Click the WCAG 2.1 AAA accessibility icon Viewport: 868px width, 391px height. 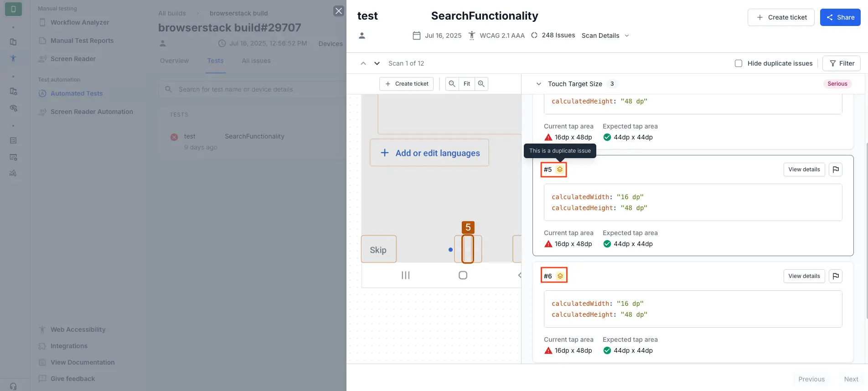[x=472, y=36]
